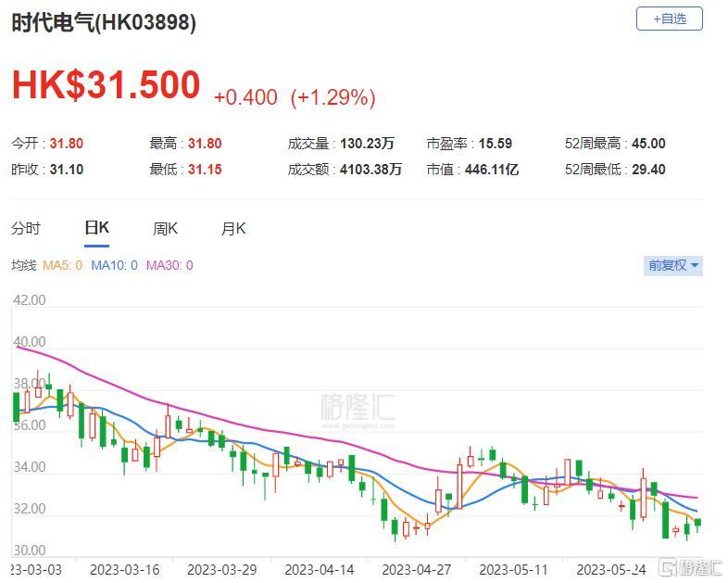Viewport: 728px width, 583px height.
Task: Click the 成交额 value 4103.38万
Action: [370, 170]
